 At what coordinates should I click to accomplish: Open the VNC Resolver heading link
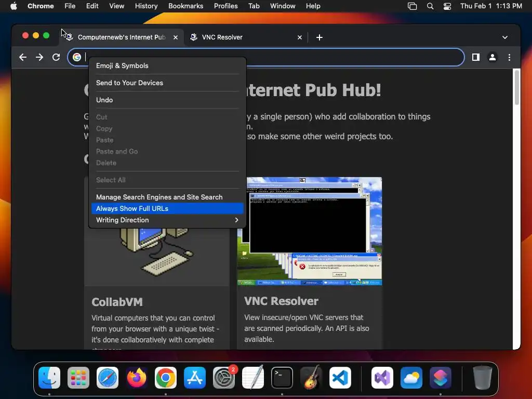pos(281,301)
